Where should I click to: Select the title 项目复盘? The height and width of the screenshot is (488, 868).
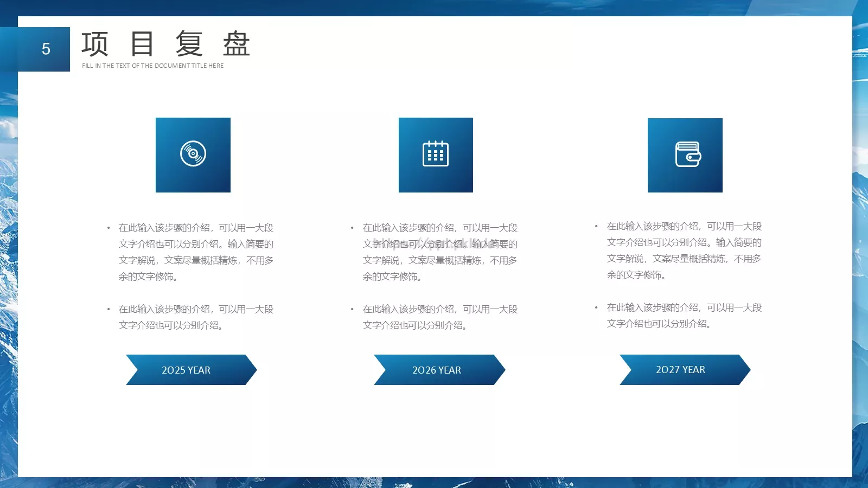(x=166, y=44)
